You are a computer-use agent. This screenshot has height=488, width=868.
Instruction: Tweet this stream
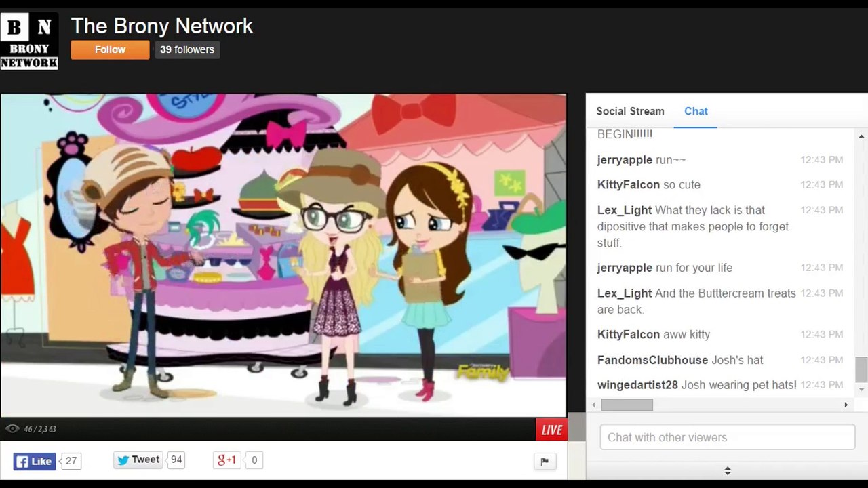point(138,460)
